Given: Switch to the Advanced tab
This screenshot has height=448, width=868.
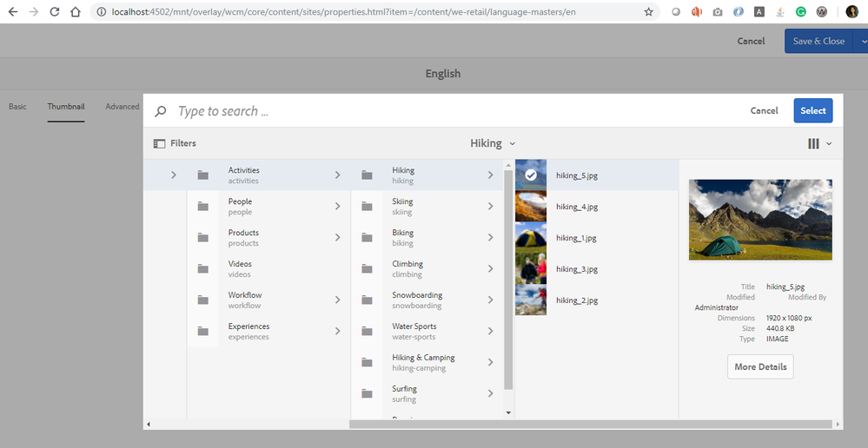Looking at the screenshot, I should pyautogui.click(x=123, y=106).
